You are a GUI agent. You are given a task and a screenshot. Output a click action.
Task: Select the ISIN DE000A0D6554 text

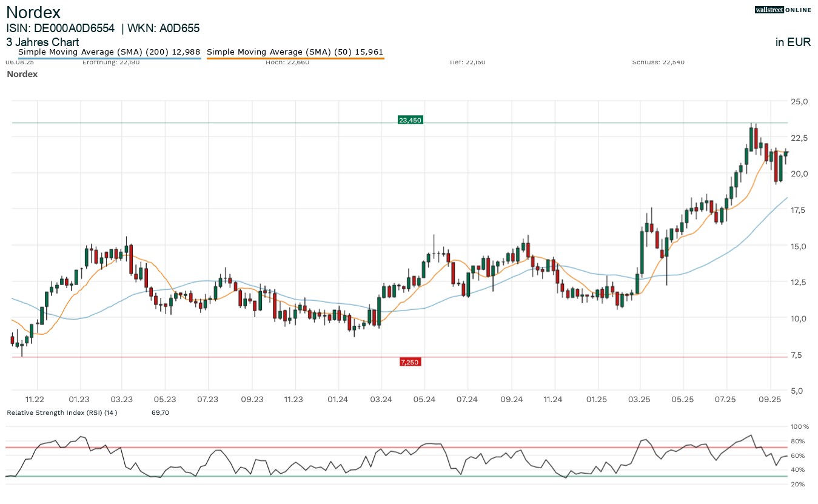(60, 28)
